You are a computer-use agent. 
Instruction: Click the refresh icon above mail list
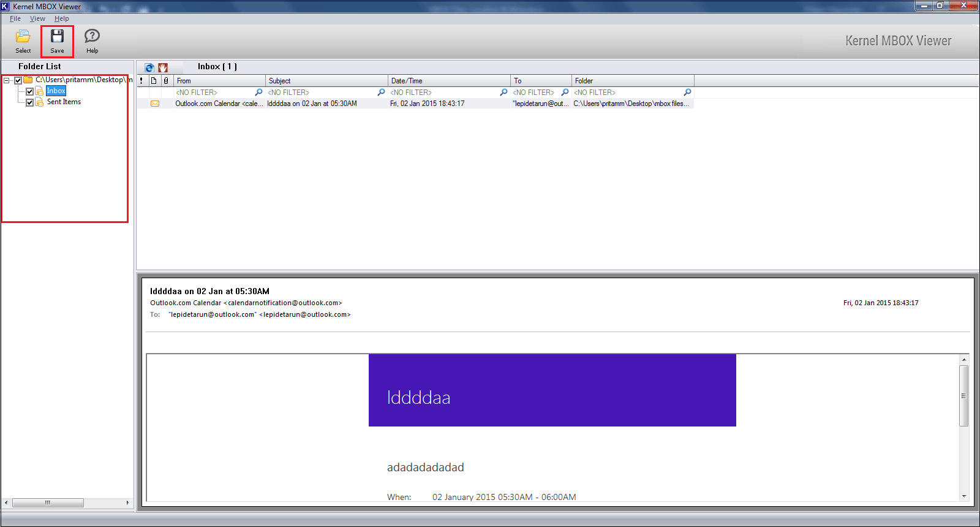(149, 67)
